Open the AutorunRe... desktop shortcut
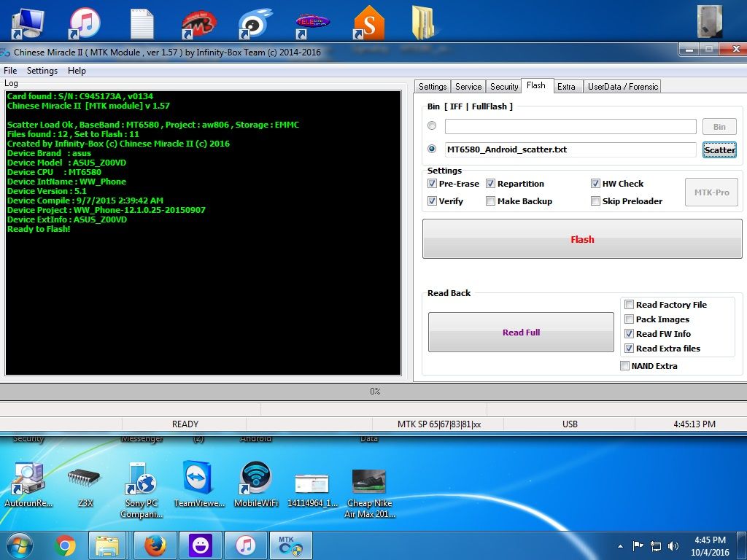This screenshot has height=560, width=747. click(x=28, y=484)
